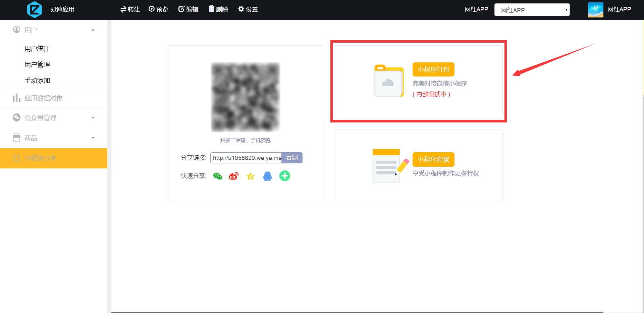Share via Weibo icon
Viewport: 644px width, 313px height.
234,176
